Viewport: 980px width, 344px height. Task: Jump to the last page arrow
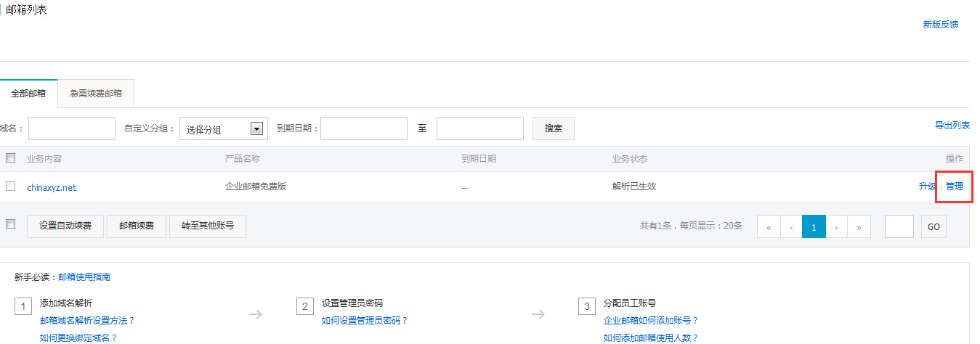coord(859,227)
